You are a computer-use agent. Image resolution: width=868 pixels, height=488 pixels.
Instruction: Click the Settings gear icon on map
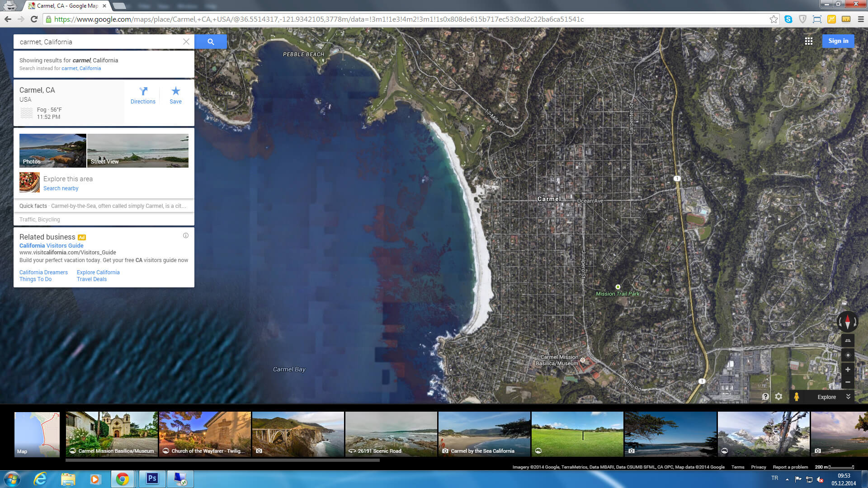[780, 397]
